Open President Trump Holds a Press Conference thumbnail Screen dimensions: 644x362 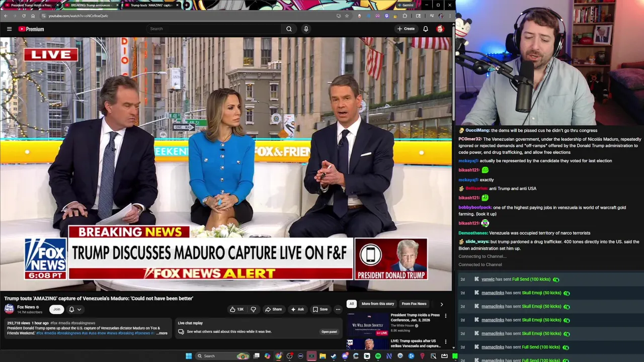368,325
